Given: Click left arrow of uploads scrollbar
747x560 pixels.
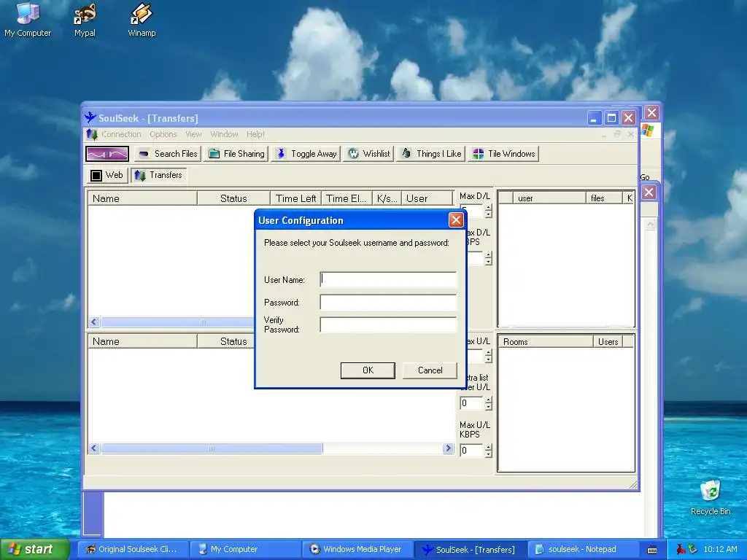Looking at the screenshot, I should (x=94, y=448).
